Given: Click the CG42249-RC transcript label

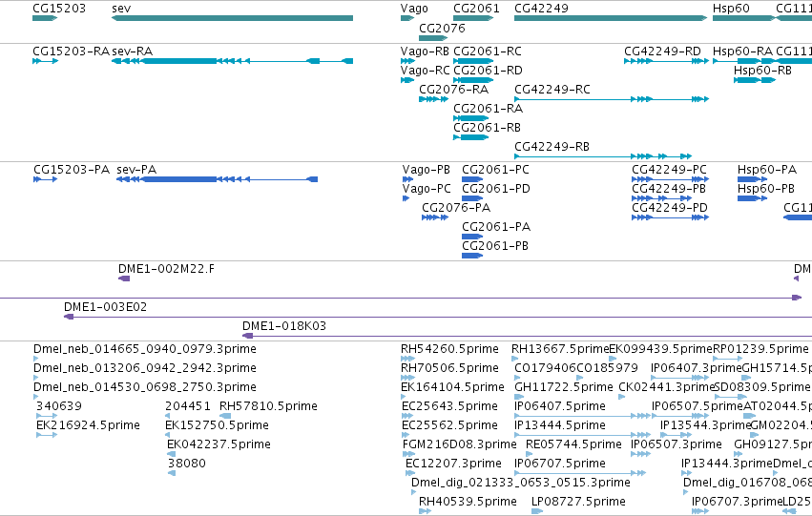Looking at the screenshot, I should [x=552, y=90].
